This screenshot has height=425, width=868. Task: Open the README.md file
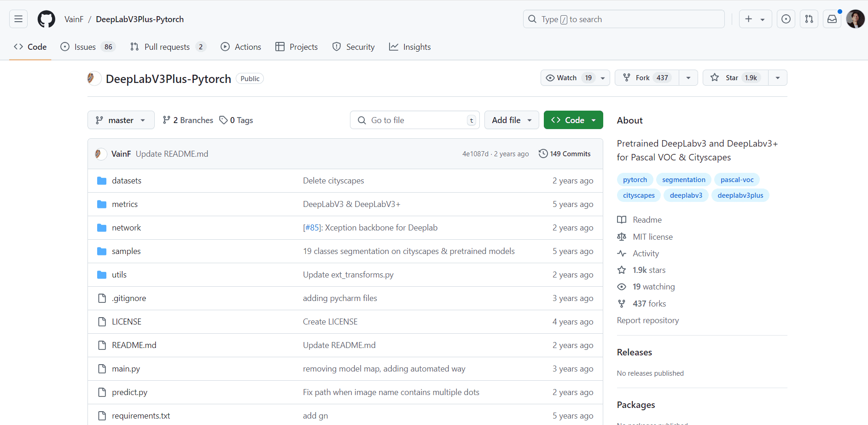point(134,345)
